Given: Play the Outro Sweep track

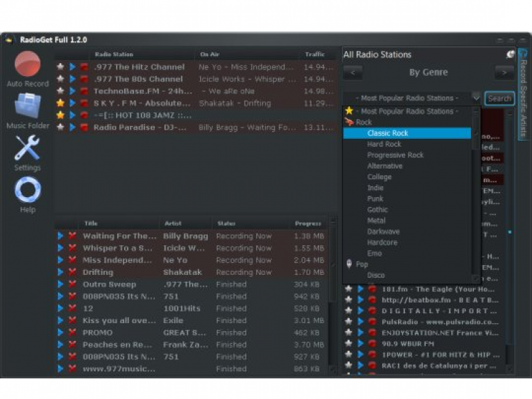Looking at the screenshot, I should (x=60, y=284).
